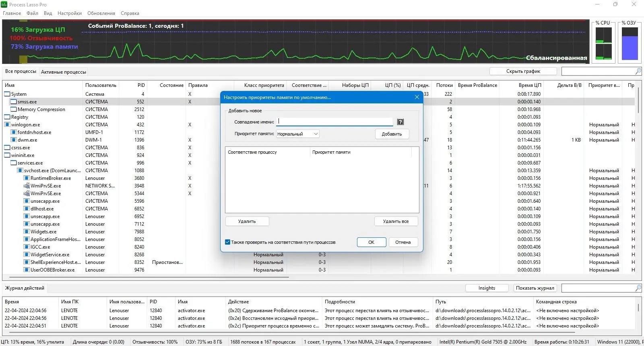The width and height of the screenshot is (644, 346).
Task: Click the 'Удалить все' button
Action: pos(396,221)
